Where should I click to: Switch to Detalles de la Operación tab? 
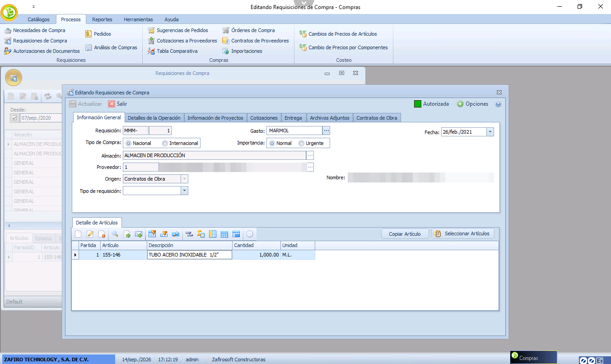(154, 118)
